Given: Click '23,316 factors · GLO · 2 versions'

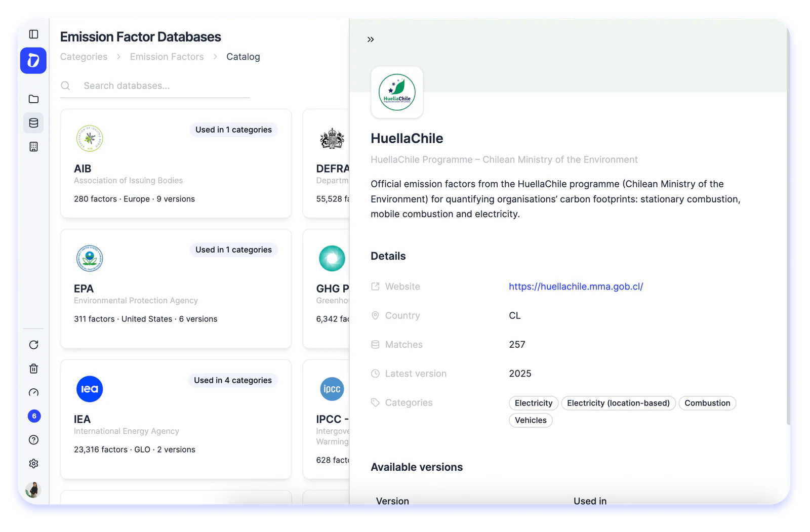Looking at the screenshot, I should [x=134, y=449].
